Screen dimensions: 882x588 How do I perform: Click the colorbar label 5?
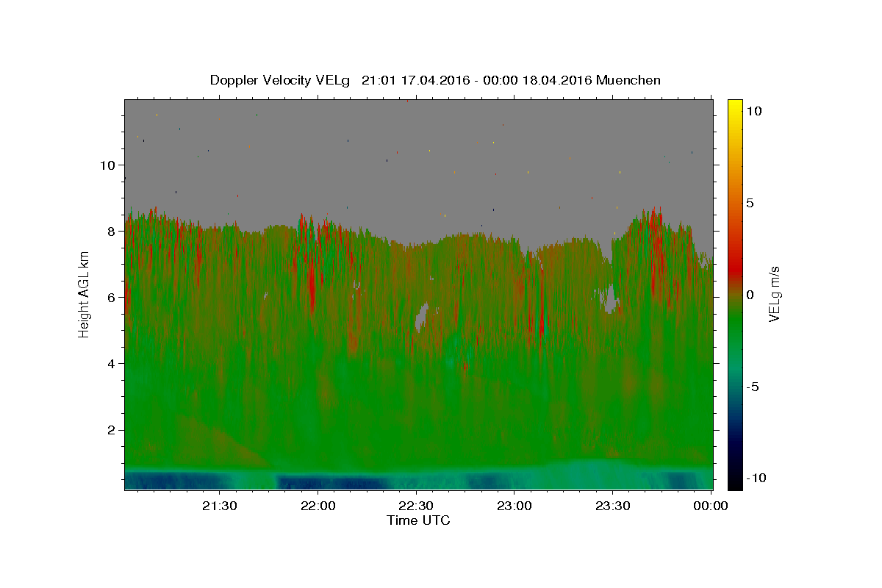(x=751, y=203)
